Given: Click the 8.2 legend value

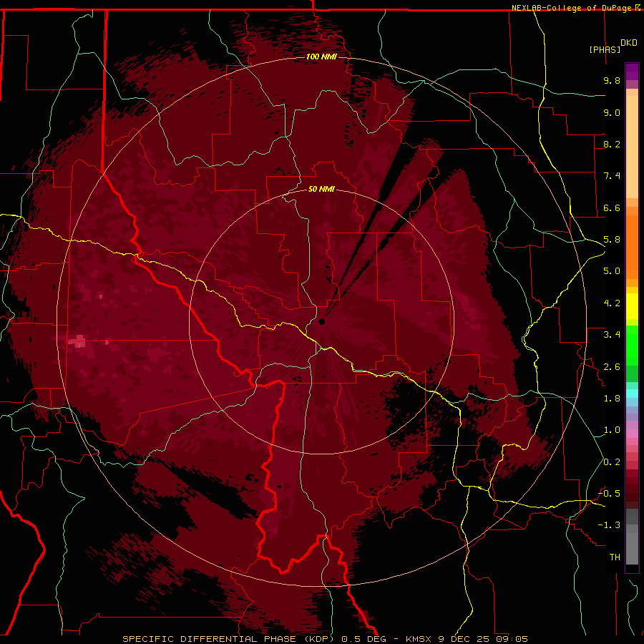Looking at the screenshot, I should [612, 144].
